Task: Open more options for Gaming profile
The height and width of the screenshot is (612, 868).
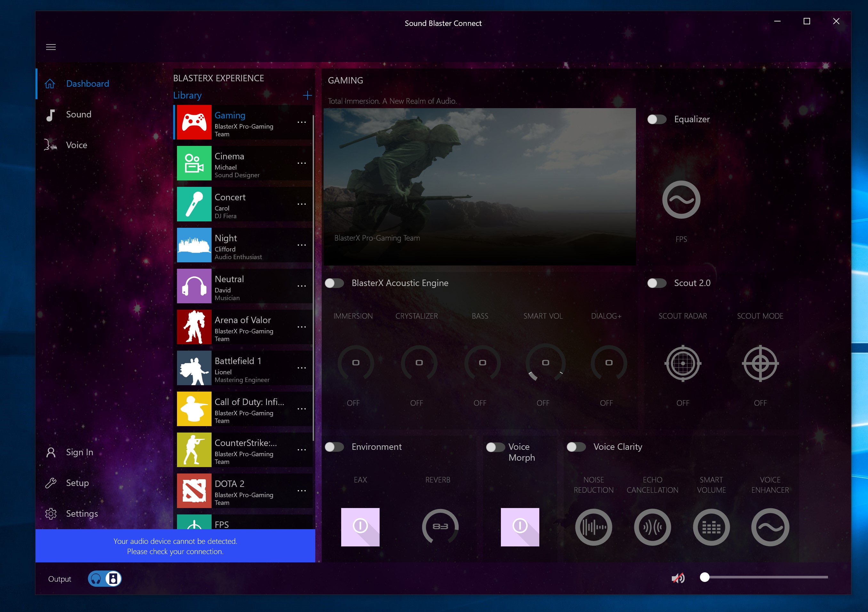Action: tap(302, 122)
